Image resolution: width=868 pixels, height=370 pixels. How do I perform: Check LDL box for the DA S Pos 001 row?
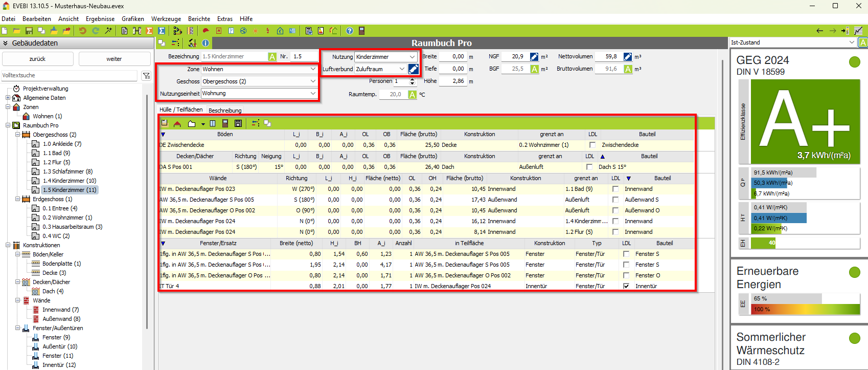(x=589, y=167)
